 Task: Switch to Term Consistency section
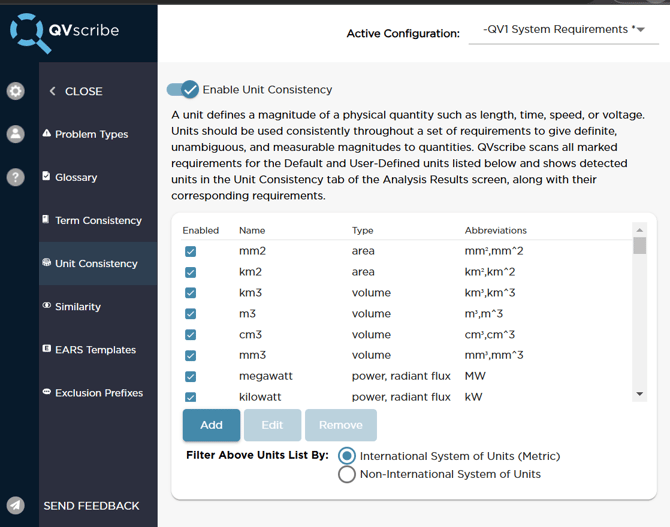98,220
